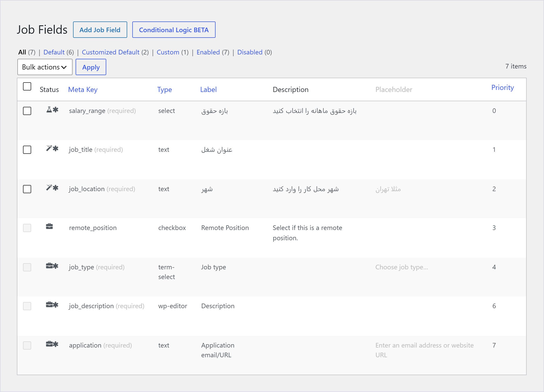
Task: Filter by Enabled fields
Action: click(x=208, y=52)
